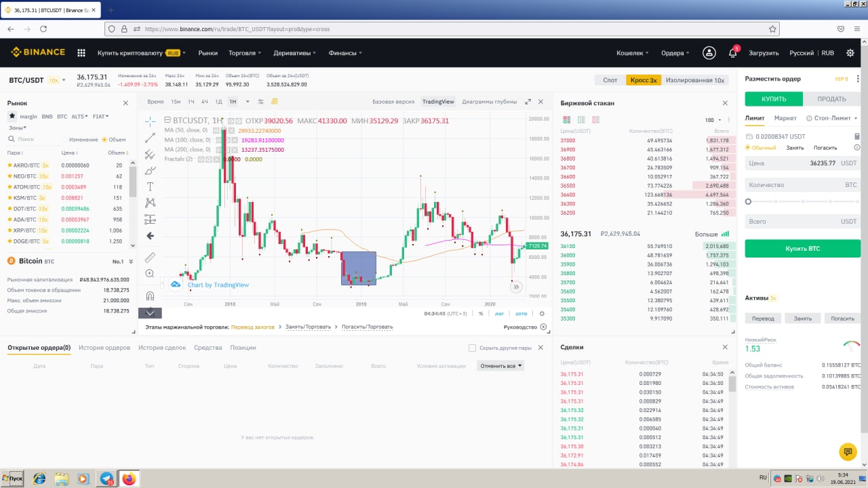Select the brush drawing tool

coord(151,170)
